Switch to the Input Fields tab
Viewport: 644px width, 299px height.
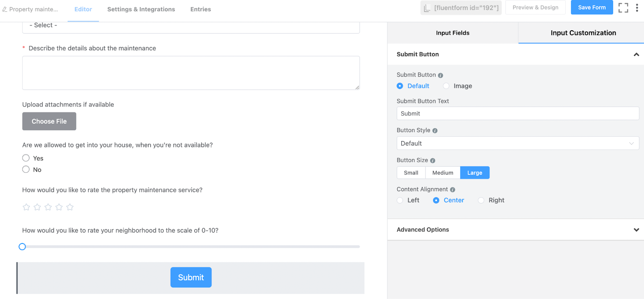click(452, 33)
